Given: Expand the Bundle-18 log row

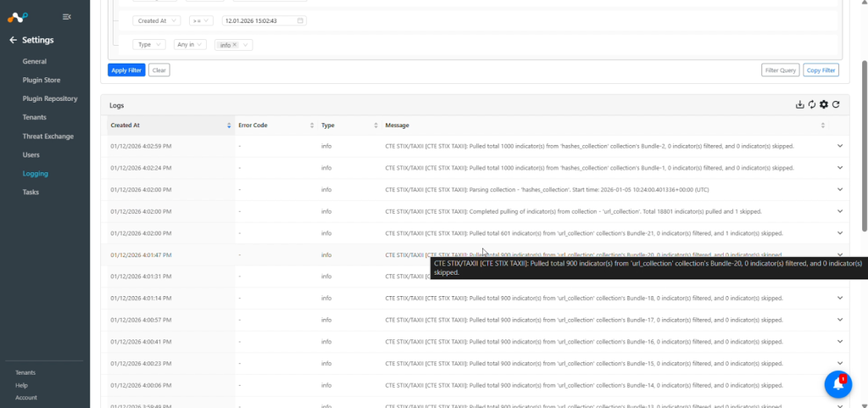Looking at the screenshot, I should click(840, 298).
